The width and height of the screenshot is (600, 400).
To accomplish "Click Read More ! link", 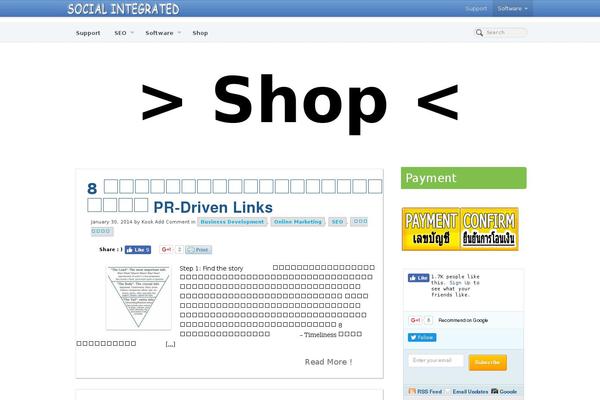I will coord(328,362).
